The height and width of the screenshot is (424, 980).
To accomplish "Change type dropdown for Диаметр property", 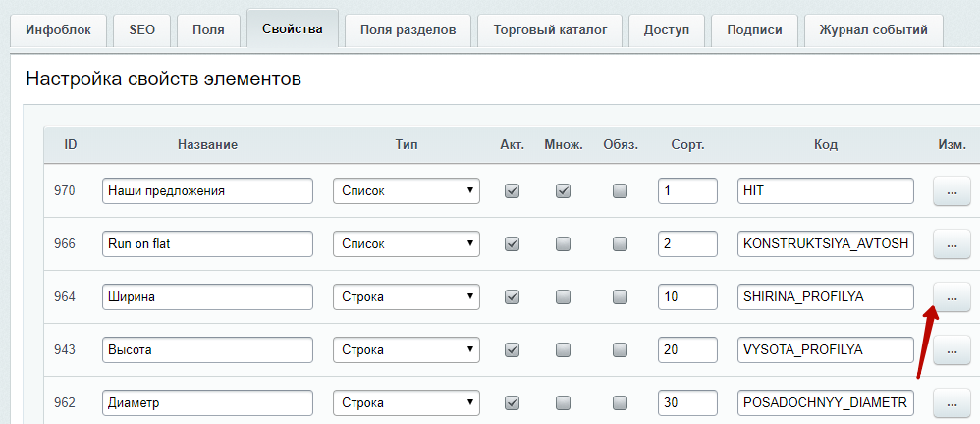I will tap(406, 401).
